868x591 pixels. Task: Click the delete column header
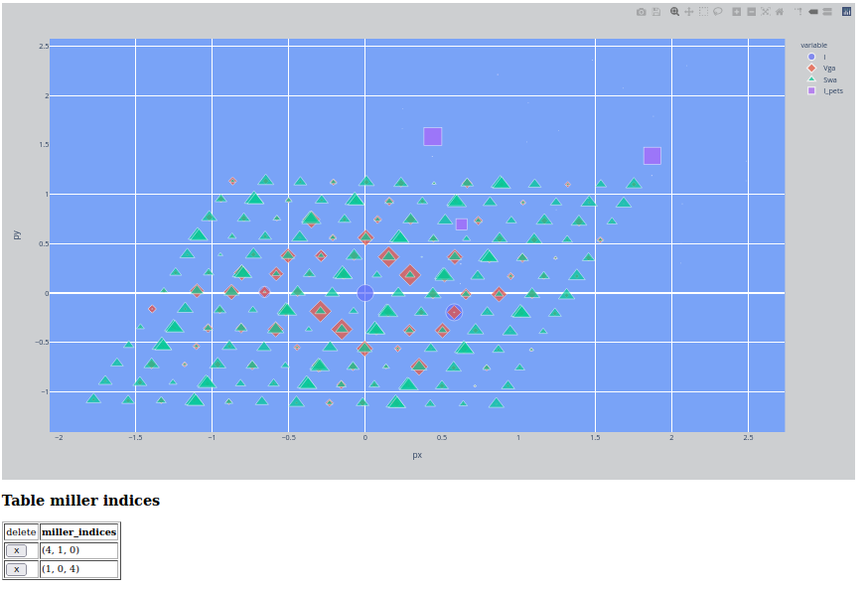click(21, 532)
